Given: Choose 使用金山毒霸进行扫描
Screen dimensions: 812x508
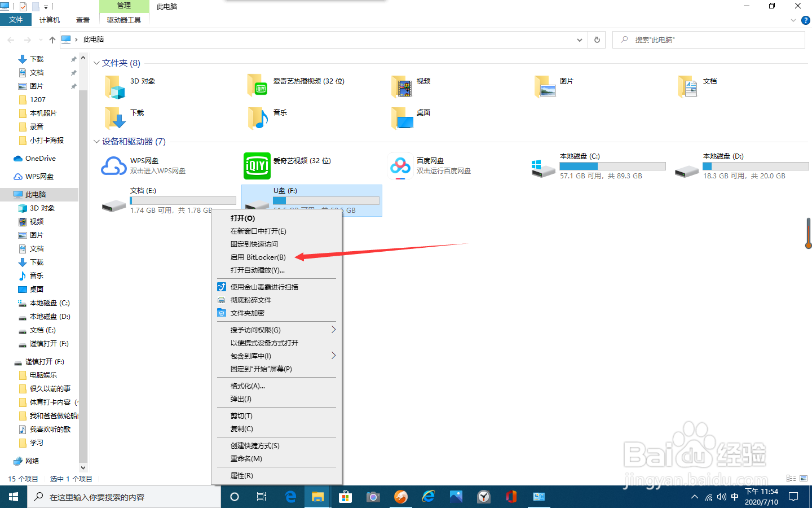Looking at the screenshot, I should coord(277,287).
